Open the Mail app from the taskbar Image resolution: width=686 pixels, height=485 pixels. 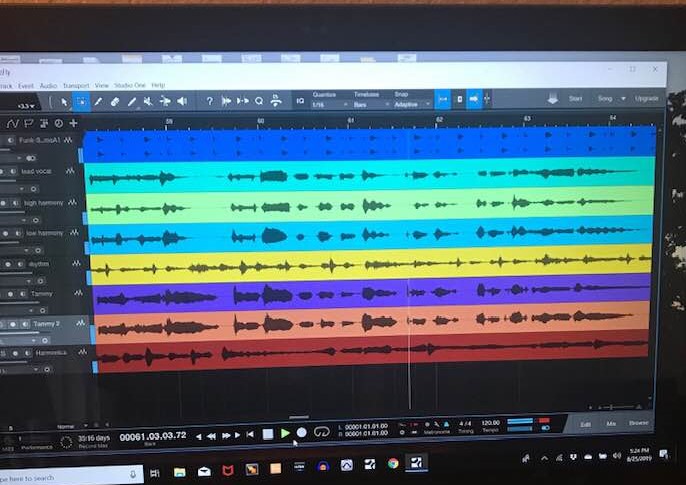204,471
